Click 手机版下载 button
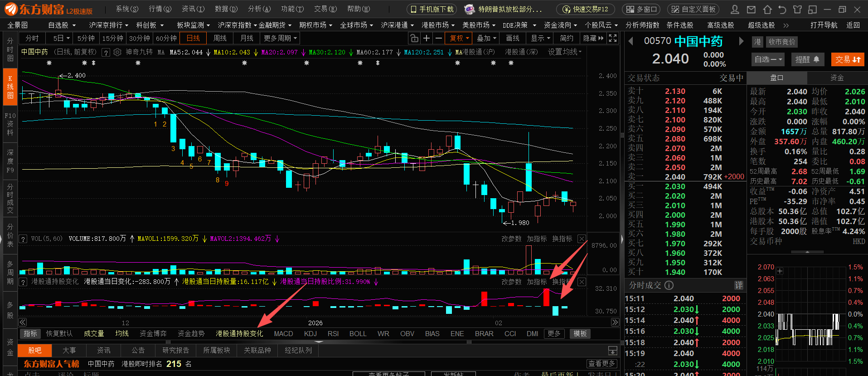Viewport: 868px width, 376px height. point(432,9)
